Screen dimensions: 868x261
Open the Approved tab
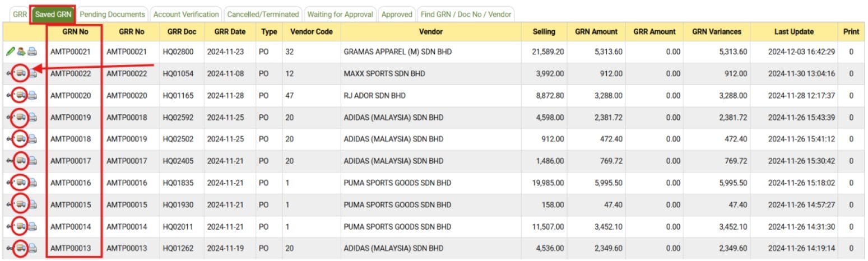[x=397, y=15]
